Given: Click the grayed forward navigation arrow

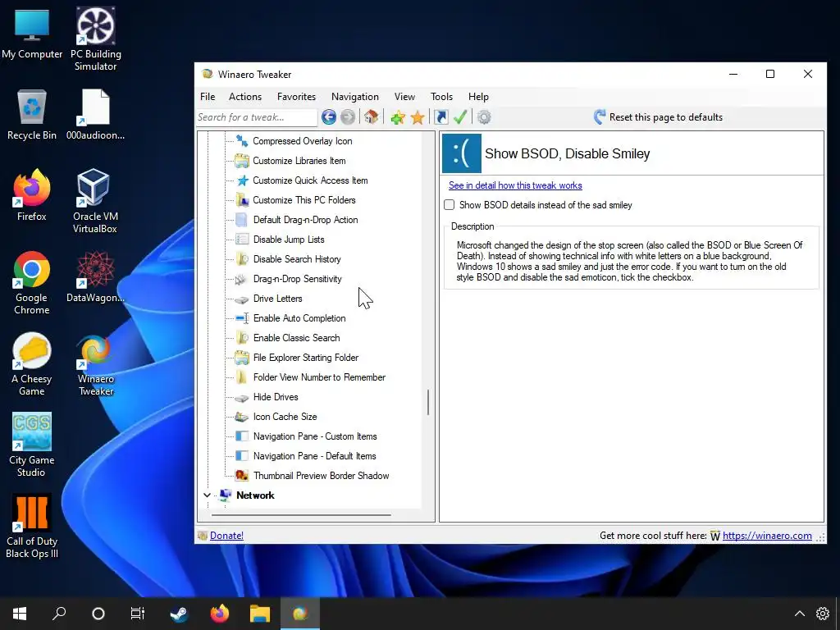Looking at the screenshot, I should coord(348,116).
